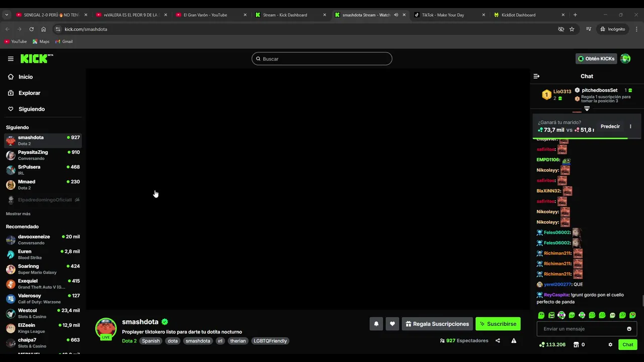
Task: Open Maps bookmark in bookmarks bar
Action: point(41,42)
